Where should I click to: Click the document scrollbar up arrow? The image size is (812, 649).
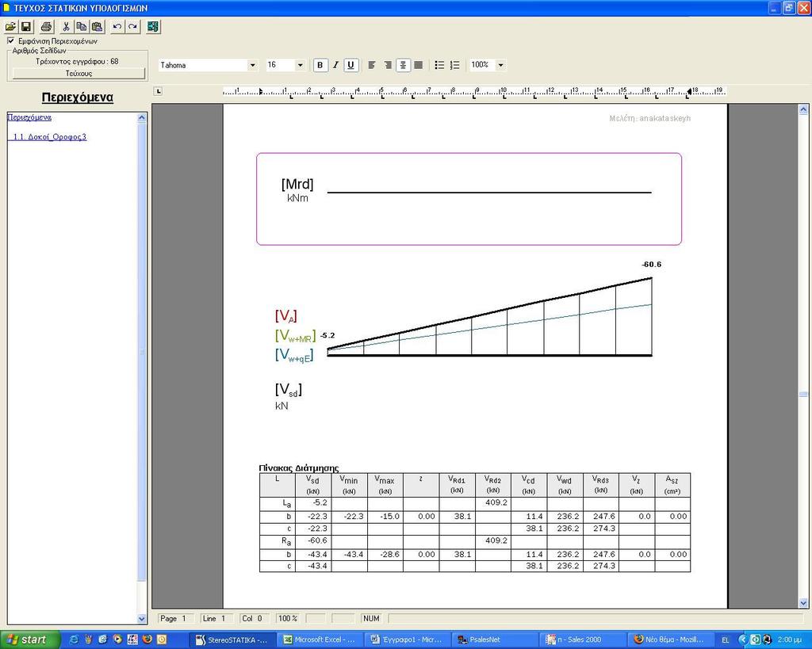click(x=803, y=109)
